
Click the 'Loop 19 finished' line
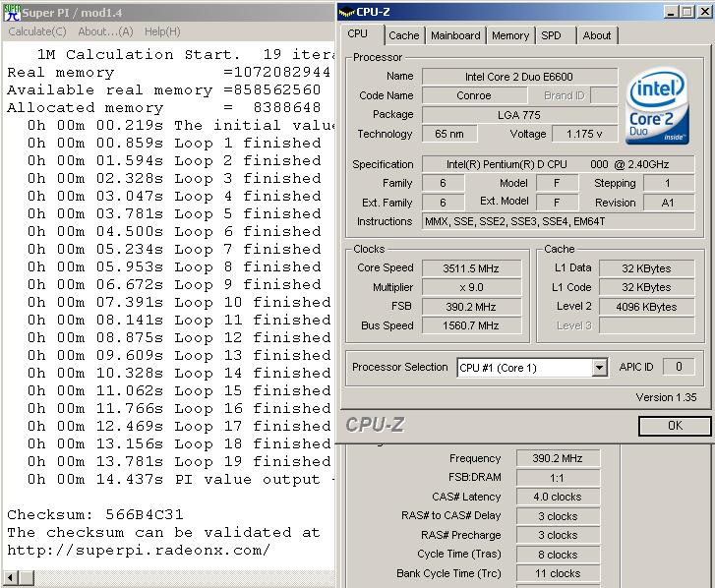tap(179, 461)
